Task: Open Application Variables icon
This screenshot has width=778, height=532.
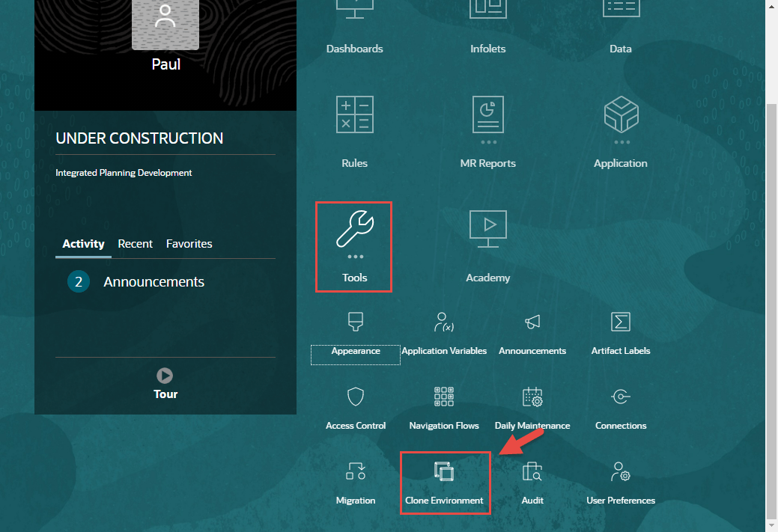Action: click(444, 322)
